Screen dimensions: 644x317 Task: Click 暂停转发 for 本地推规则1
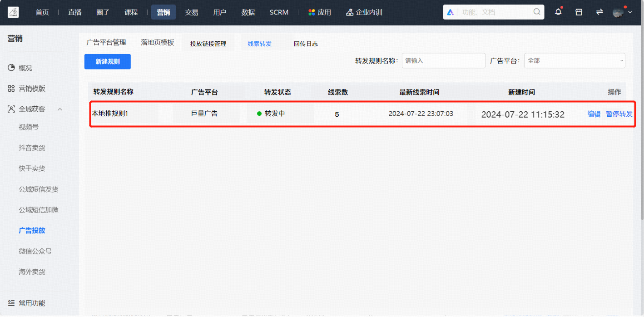coord(619,114)
